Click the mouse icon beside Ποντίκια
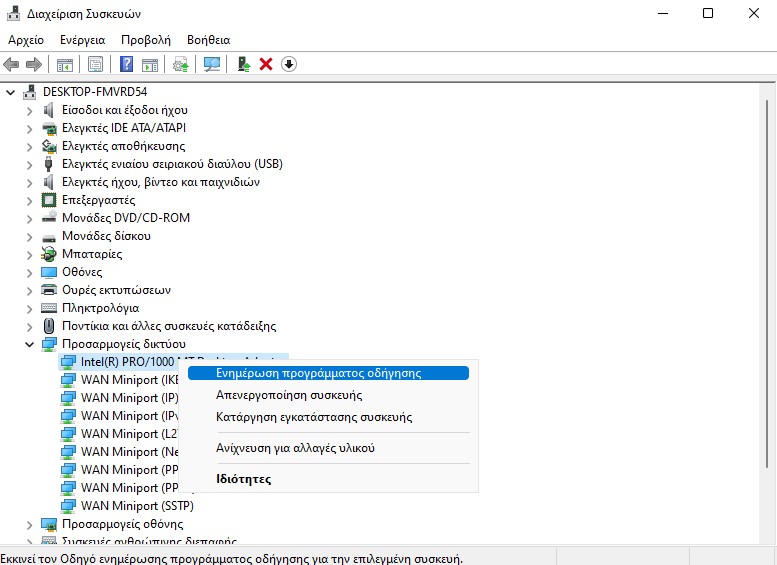Screen dimensions: 777x565 pos(49,326)
